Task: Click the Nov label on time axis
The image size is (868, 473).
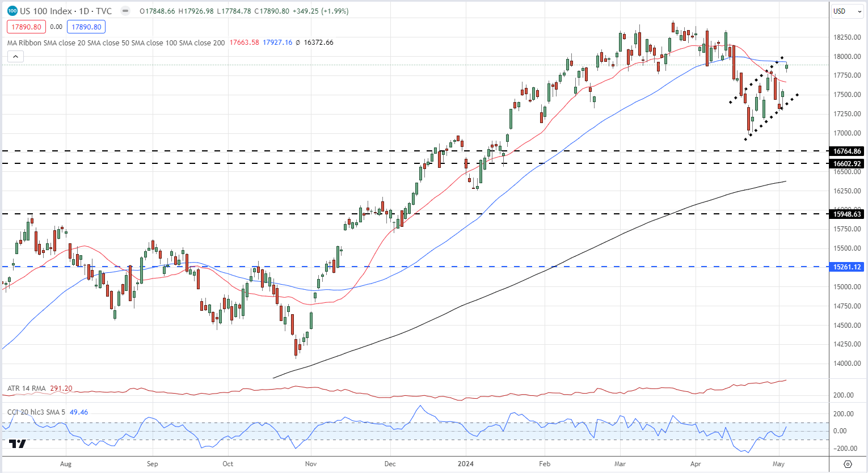Action: tap(311, 464)
